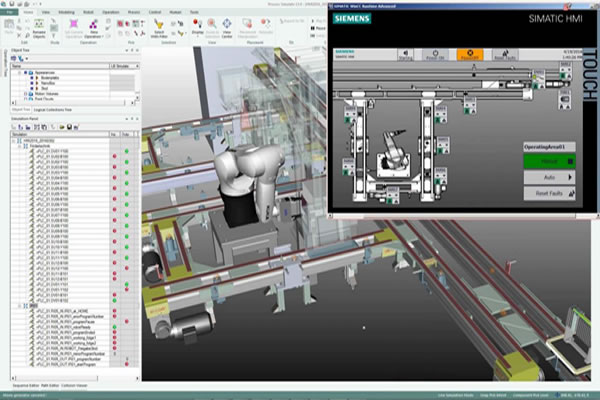Click the first icon in Object Tree toolbar

click(13, 59)
